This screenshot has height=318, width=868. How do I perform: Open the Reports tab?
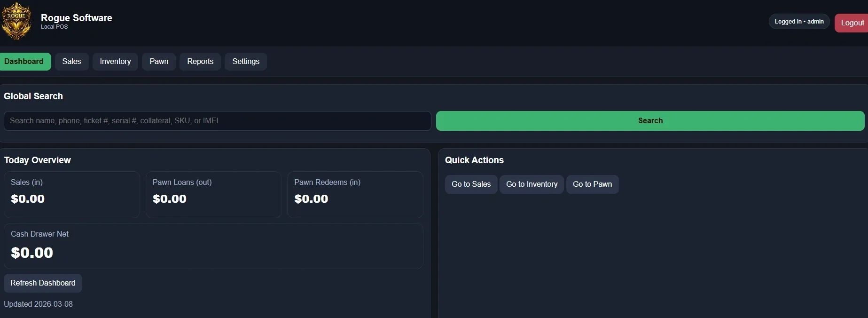tap(200, 62)
